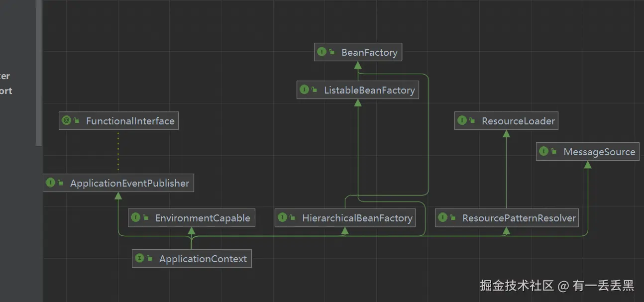Select the ListableBeanFactory node label

coord(369,90)
